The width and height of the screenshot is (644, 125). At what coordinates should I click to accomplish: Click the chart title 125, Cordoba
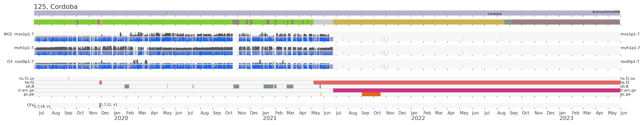point(56,7)
